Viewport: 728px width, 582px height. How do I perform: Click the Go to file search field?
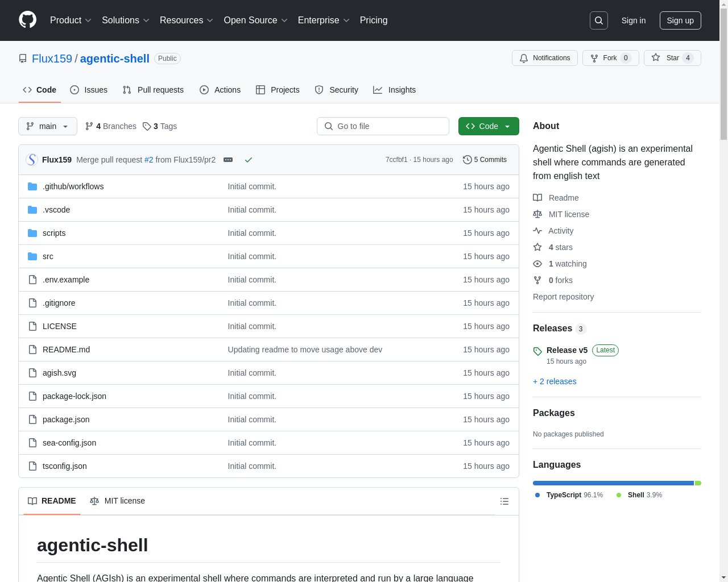click(383, 126)
